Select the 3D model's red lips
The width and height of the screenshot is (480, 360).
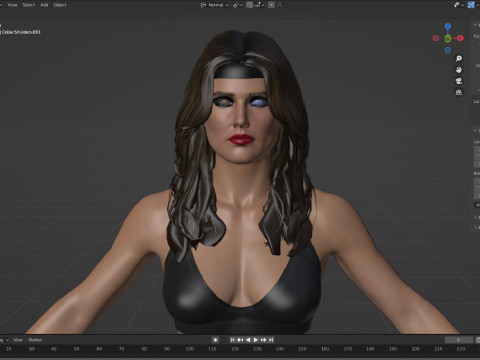click(241, 139)
